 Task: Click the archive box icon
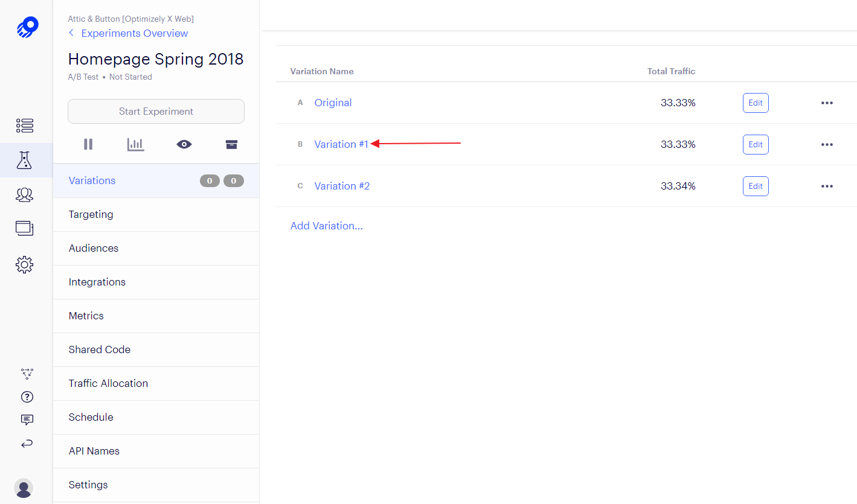pyautogui.click(x=231, y=144)
